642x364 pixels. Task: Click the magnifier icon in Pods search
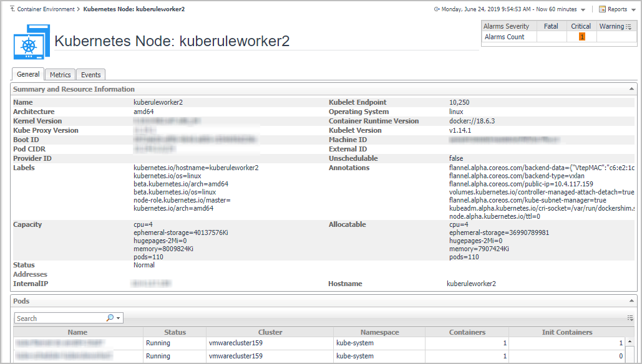(110, 318)
